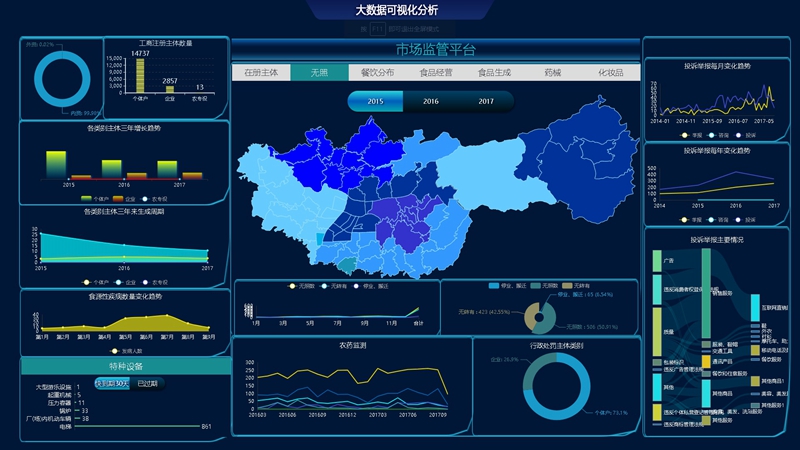Toggle 快到期30天 filter in 特种设备
Viewport: 800px width, 450px height.
coord(112,383)
